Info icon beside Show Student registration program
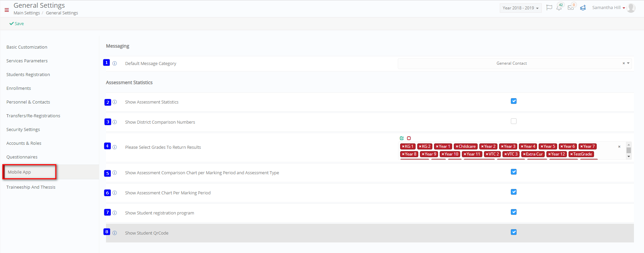 [x=115, y=213]
